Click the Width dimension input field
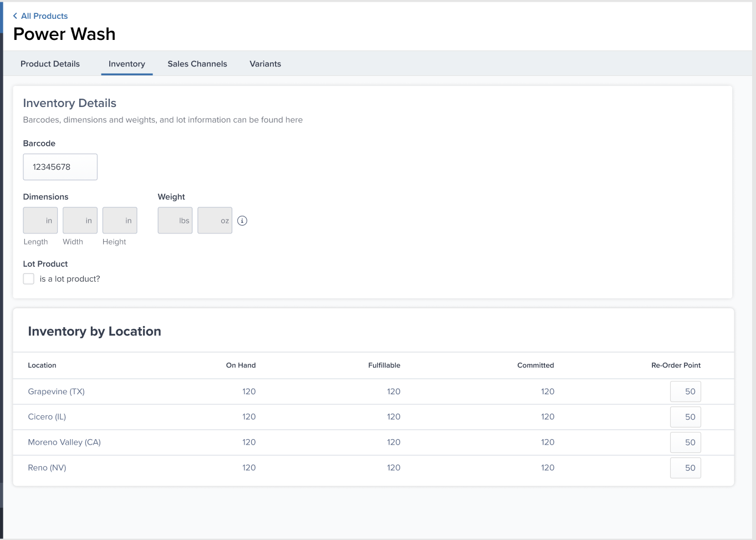Screen dimensions: 756x540 click(80, 220)
